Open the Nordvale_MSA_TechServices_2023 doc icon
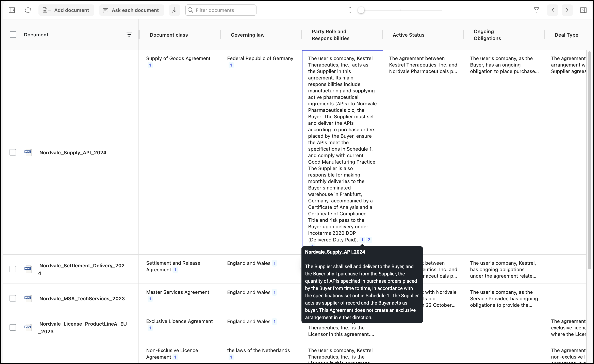 [28, 298]
